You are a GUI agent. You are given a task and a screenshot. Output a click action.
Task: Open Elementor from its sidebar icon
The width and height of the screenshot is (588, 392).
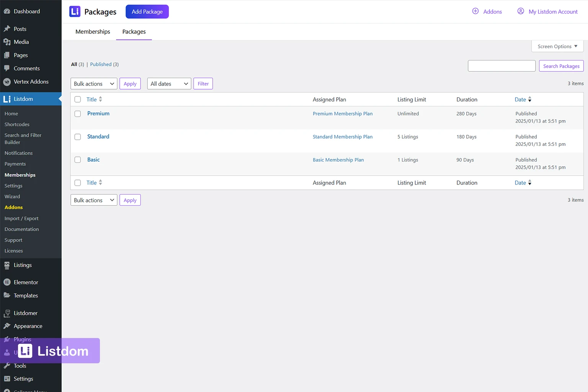click(7, 283)
